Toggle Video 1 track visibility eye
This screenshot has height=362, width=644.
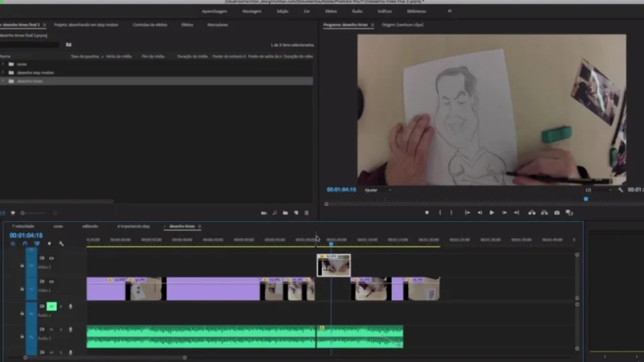point(52,282)
